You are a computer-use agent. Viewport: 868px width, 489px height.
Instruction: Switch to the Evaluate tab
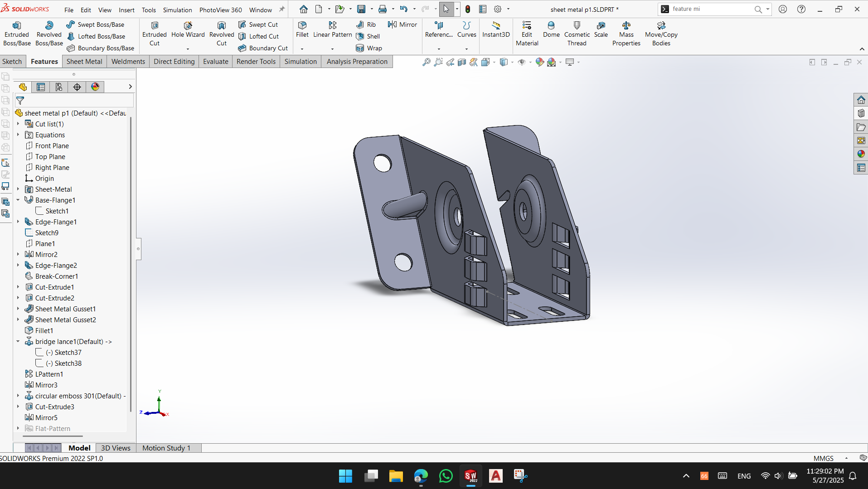point(216,62)
